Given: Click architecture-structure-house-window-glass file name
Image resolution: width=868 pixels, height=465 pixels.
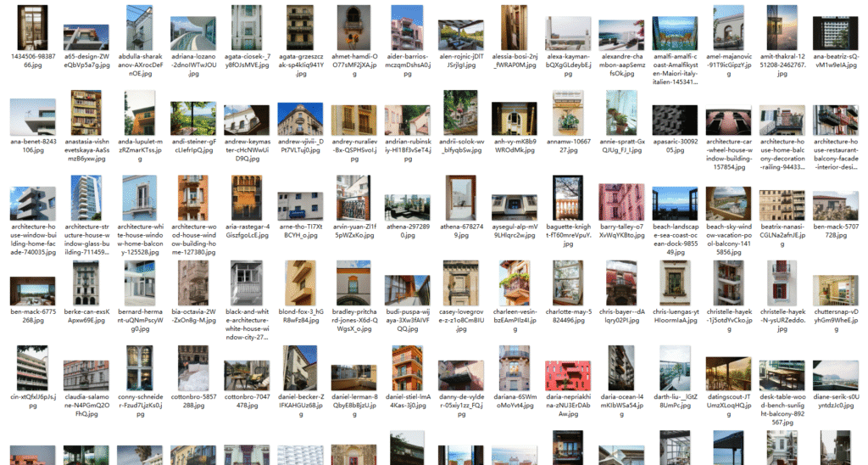Looking at the screenshot, I should (86, 239).
